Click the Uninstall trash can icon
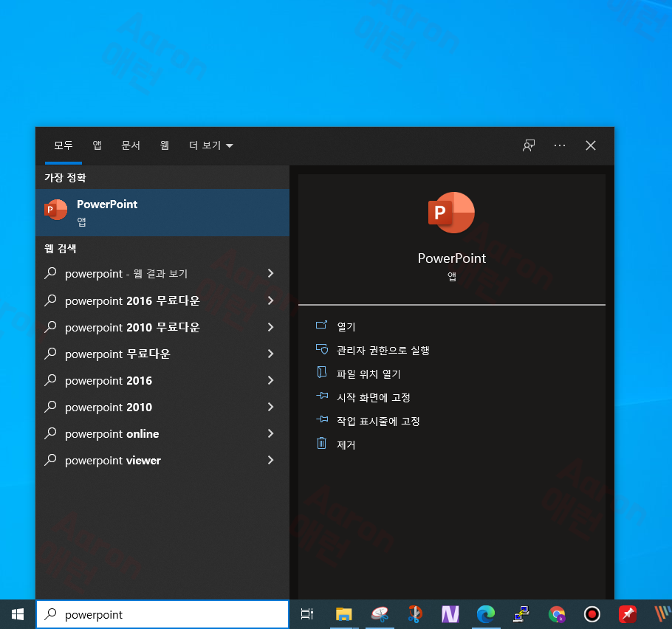672x629 pixels. tap(321, 443)
